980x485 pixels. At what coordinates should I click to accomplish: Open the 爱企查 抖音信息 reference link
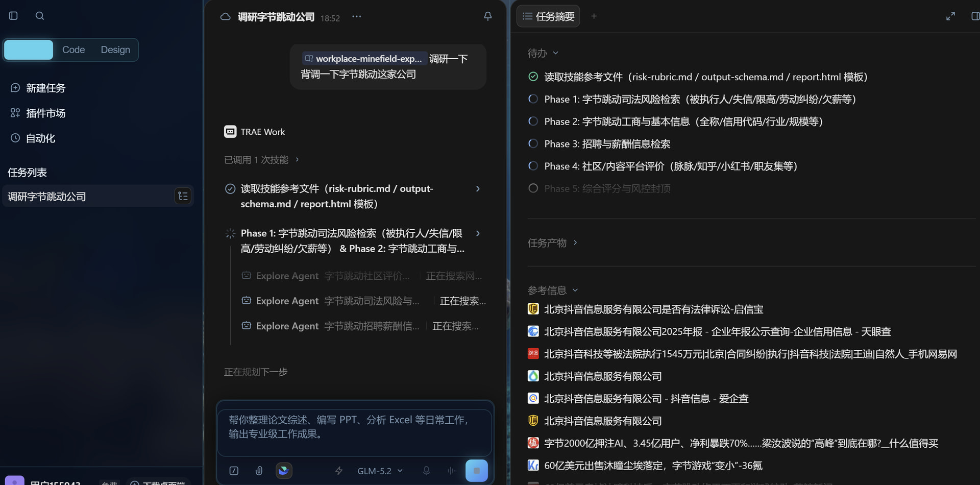(638, 399)
